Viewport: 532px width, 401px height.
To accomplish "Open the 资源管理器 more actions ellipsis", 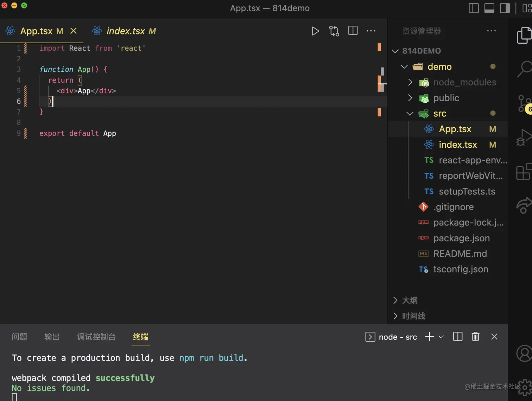I will pyautogui.click(x=492, y=31).
